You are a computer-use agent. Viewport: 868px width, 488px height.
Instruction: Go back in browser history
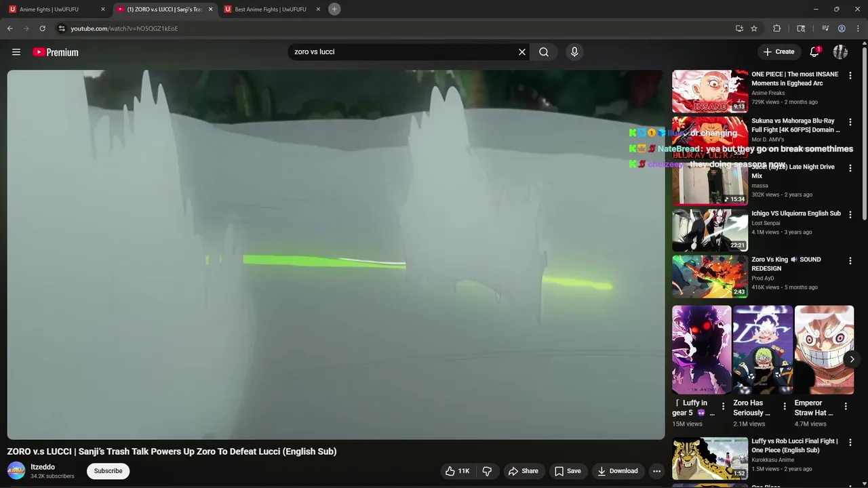click(9, 28)
